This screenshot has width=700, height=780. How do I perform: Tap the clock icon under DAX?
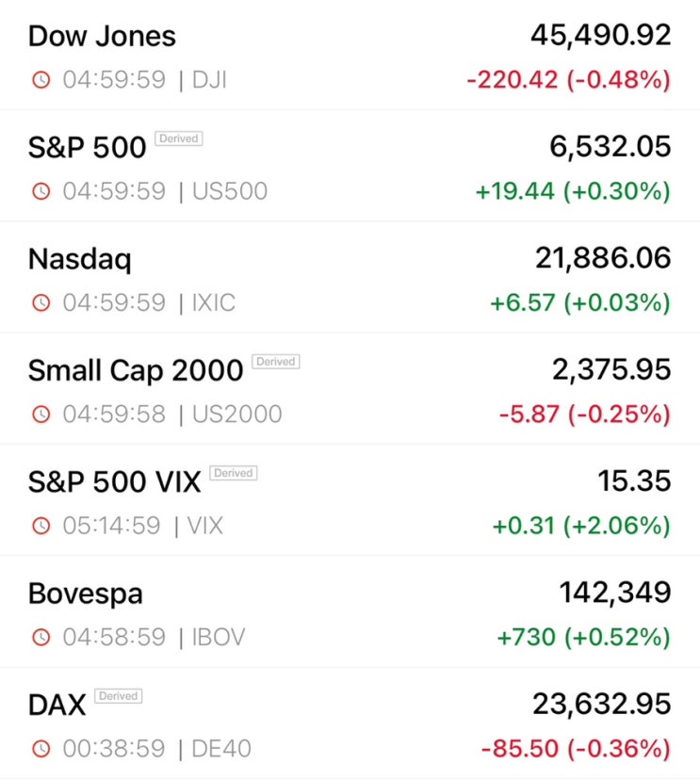41,748
